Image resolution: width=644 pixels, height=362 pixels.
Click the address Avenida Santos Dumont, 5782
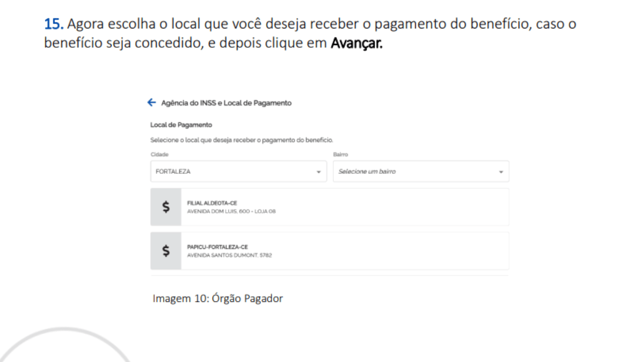[229, 255]
